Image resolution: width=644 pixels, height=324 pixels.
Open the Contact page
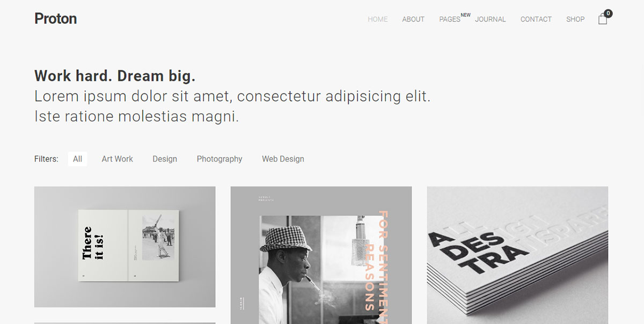point(536,19)
